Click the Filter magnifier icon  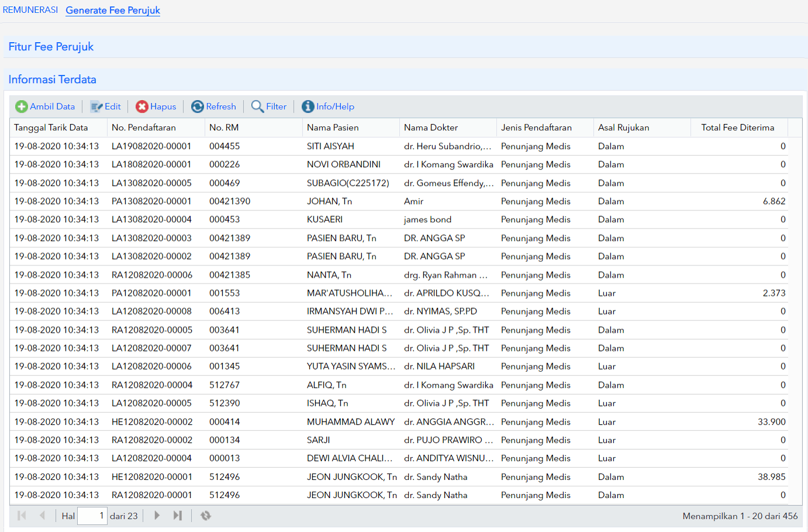click(x=257, y=106)
